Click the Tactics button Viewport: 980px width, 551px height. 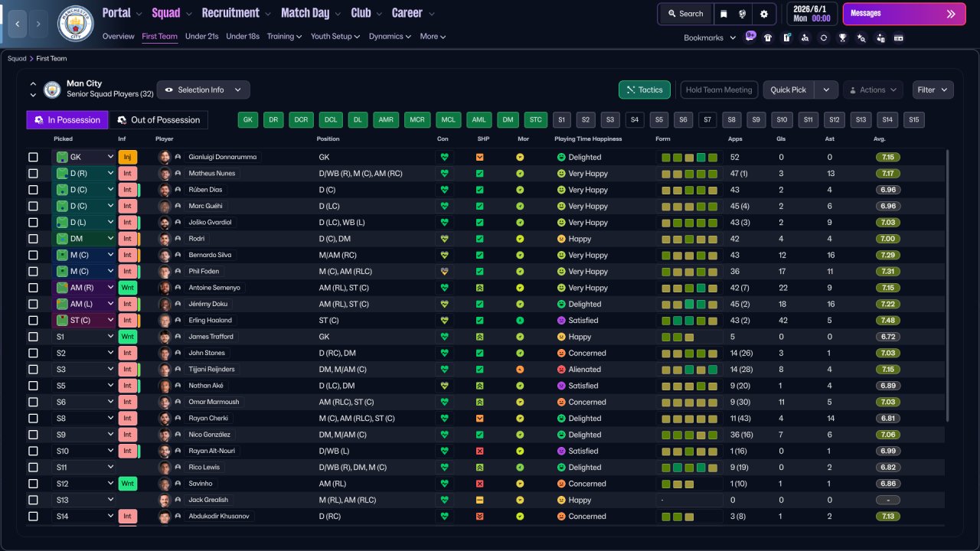click(645, 90)
